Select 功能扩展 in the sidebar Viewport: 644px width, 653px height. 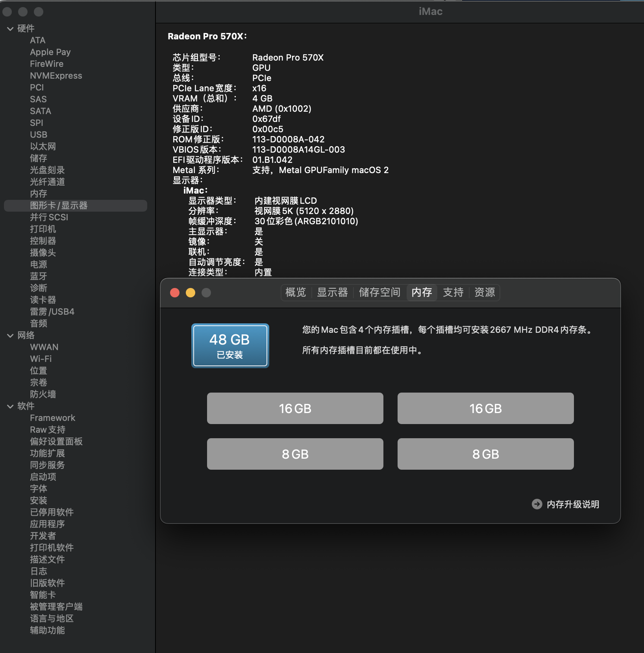pos(47,453)
